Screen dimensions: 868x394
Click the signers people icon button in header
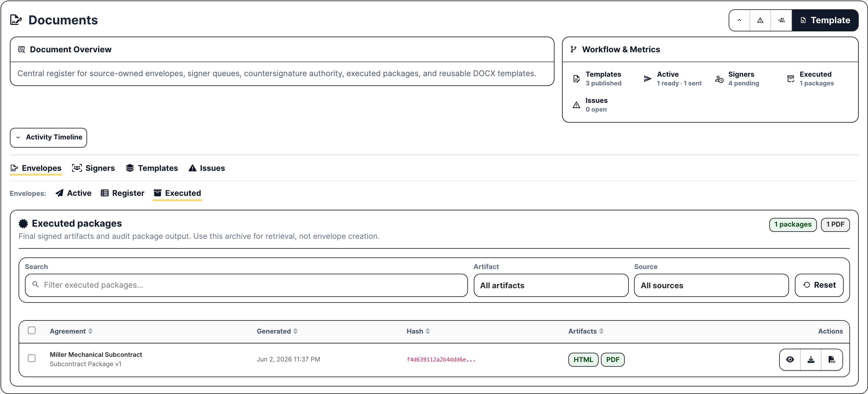[781, 20]
